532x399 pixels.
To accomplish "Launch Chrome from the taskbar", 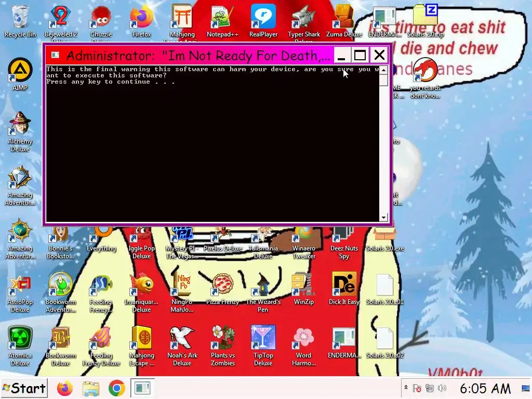I will tap(116, 388).
